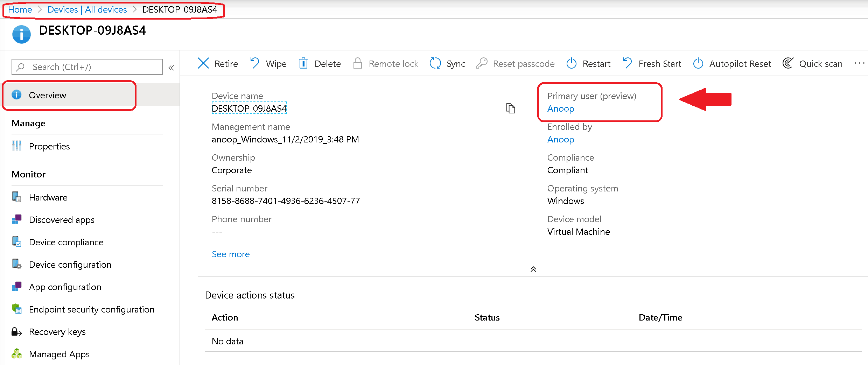The width and height of the screenshot is (868, 365).
Task: Open the more actions ellipsis menu
Action: [859, 63]
